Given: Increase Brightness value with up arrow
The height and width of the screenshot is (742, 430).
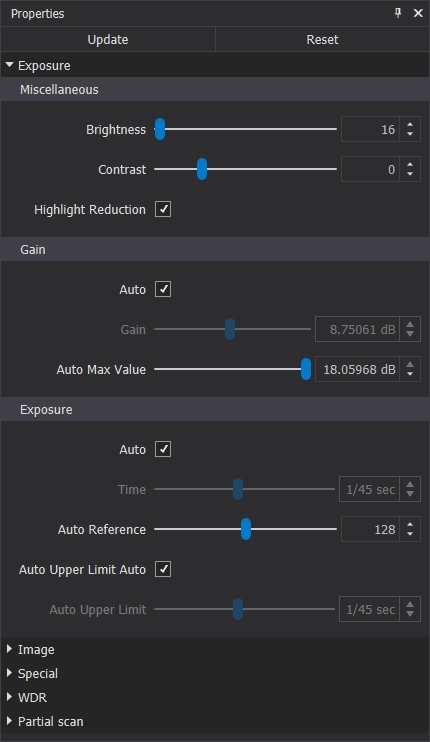Looking at the screenshot, I should point(410,124).
